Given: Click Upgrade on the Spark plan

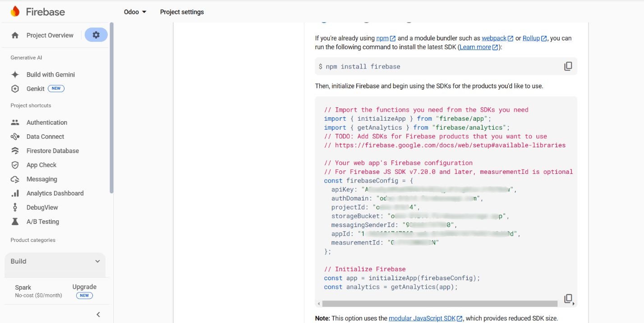Looking at the screenshot, I should pyautogui.click(x=84, y=287).
